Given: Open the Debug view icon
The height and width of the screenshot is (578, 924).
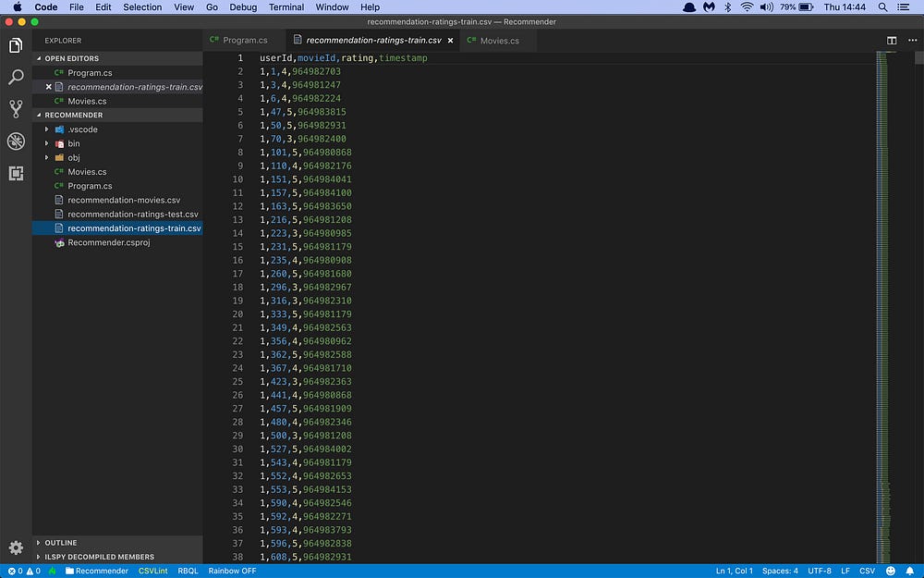Looking at the screenshot, I should pyautogui.click(x=16, y=141).
